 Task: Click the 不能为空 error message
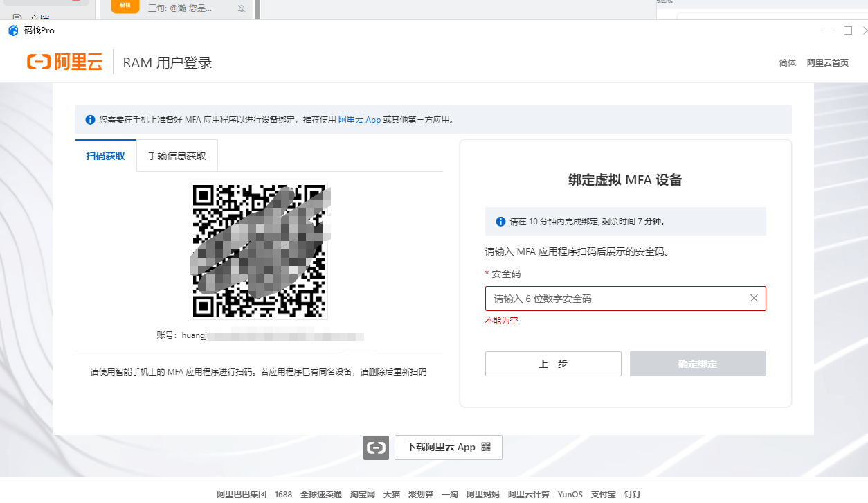tap(502, 321)
